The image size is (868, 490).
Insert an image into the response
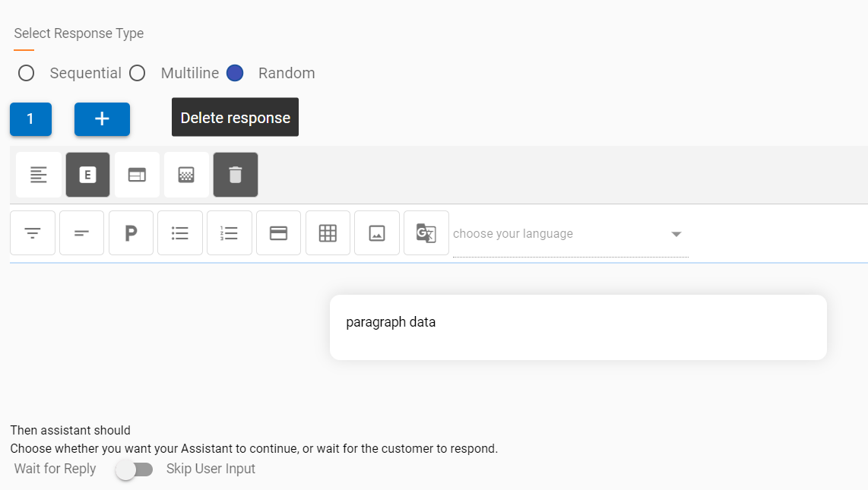coord(376,232)
